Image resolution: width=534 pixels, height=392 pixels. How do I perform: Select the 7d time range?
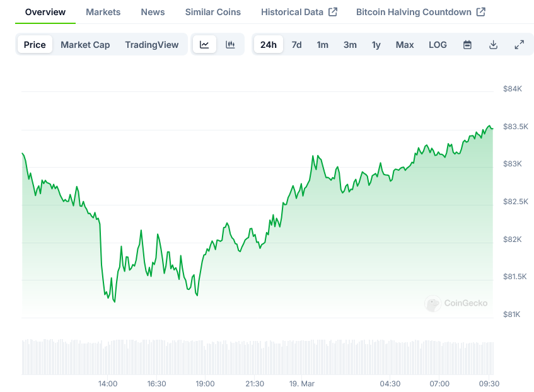296,45
